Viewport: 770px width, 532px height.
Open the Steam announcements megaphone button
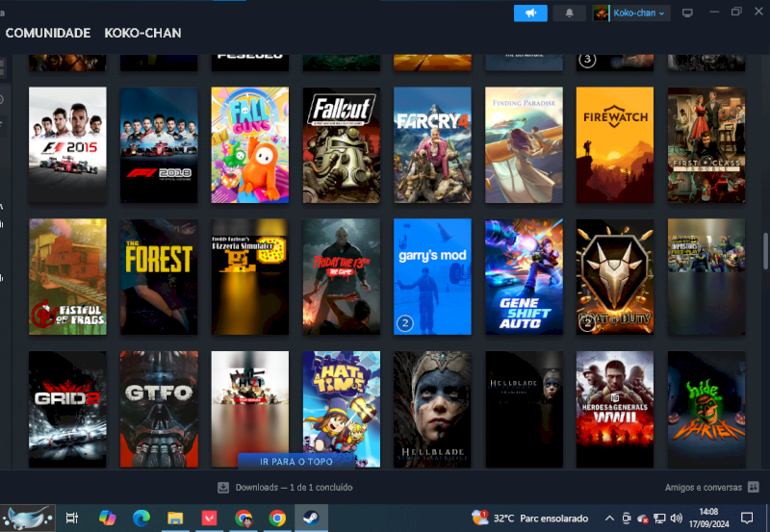tap(530, 13)
